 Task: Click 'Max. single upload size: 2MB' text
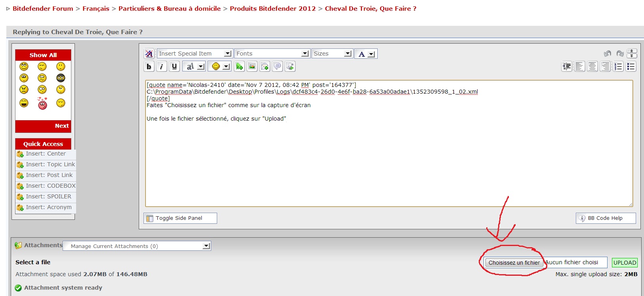click(596, 274)
